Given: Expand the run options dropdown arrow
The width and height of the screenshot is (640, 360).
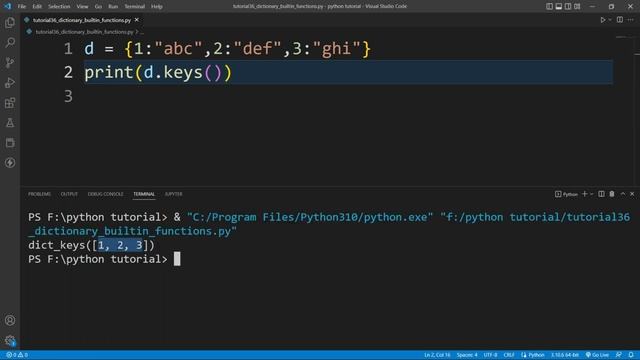Looking at the screenshot, I should [610, 20].
